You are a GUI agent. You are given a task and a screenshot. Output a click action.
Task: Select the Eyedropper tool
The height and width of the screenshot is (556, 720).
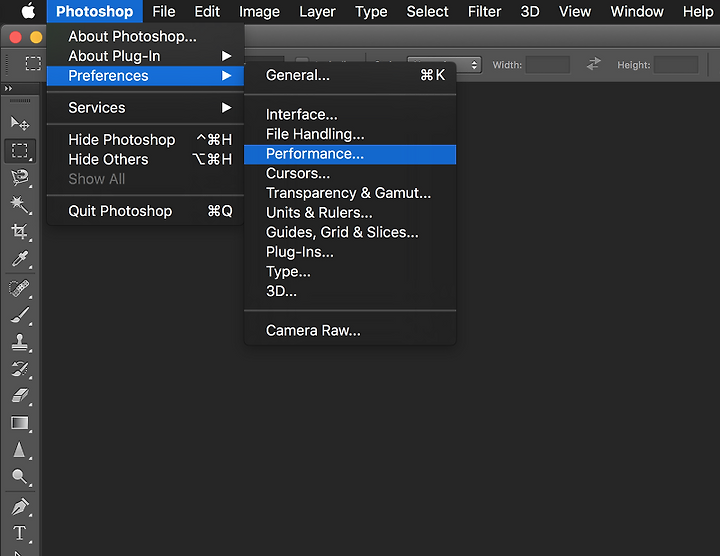[20, 258]
